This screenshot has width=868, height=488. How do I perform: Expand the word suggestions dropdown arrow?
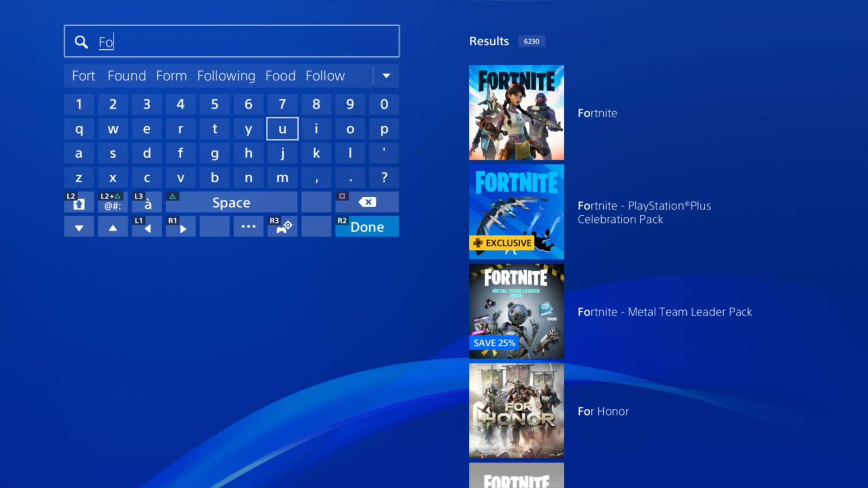(386, 76)
